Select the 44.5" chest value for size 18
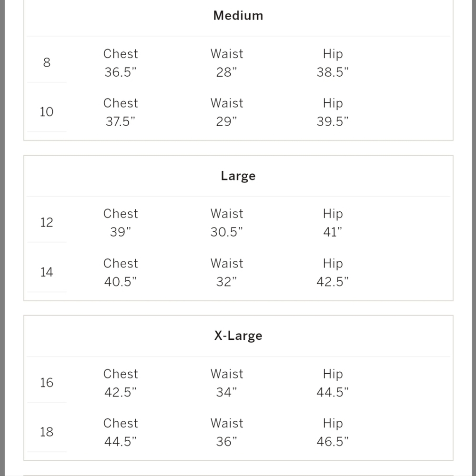The height and width of the screenshot is (476, 476). click(x=121, y=442)
